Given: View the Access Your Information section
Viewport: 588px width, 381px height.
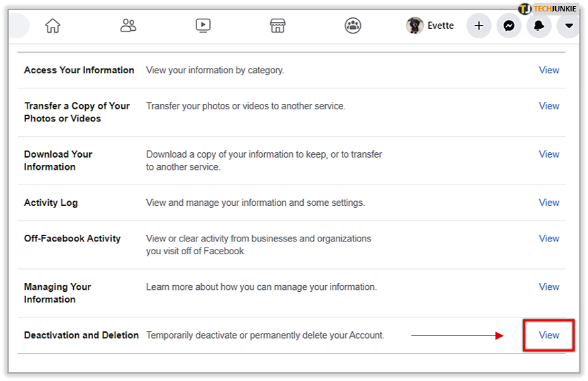Looking at the screenshot, I should pyautogui.click(x=548, y=70).
